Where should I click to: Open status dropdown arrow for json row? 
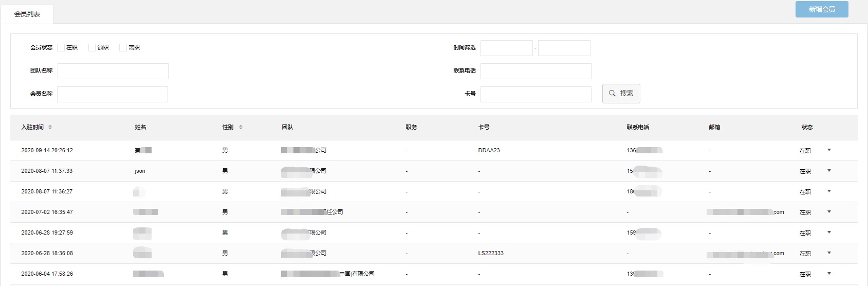829,171
